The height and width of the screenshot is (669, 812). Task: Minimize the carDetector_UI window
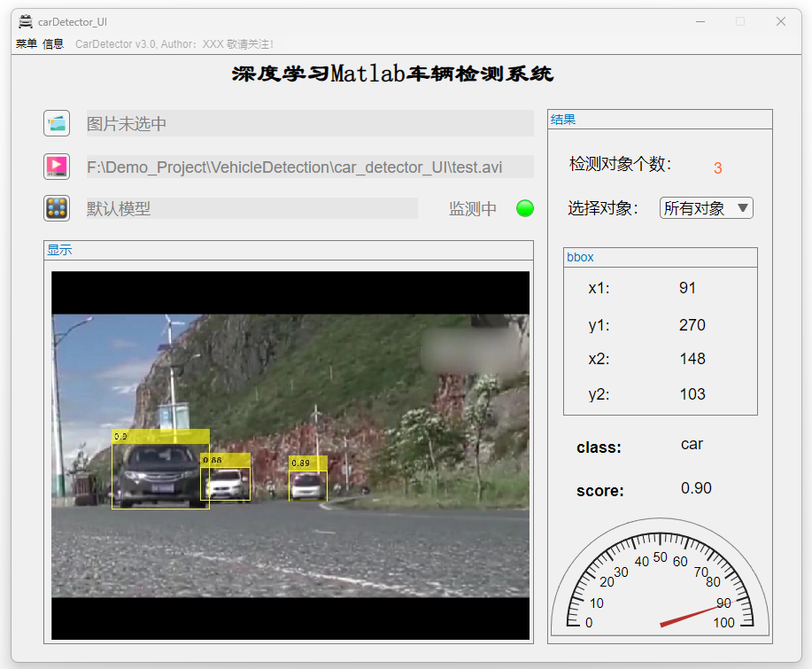700,21
